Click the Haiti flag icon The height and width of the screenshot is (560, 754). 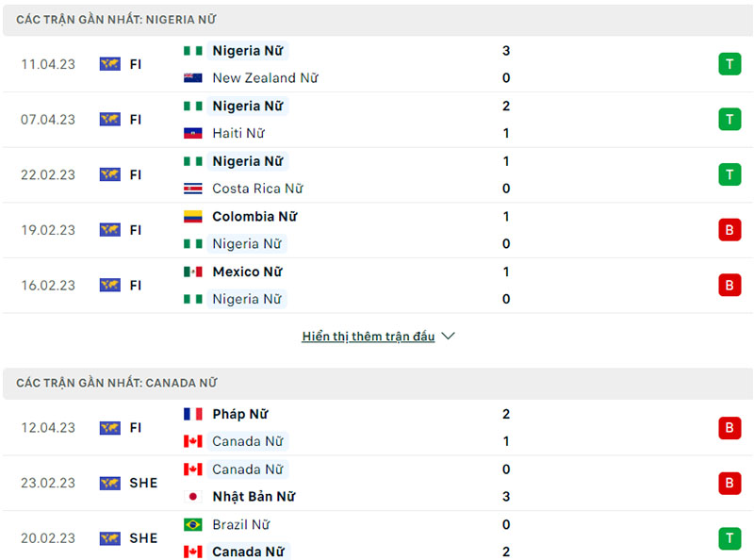[x=193, y=134]
